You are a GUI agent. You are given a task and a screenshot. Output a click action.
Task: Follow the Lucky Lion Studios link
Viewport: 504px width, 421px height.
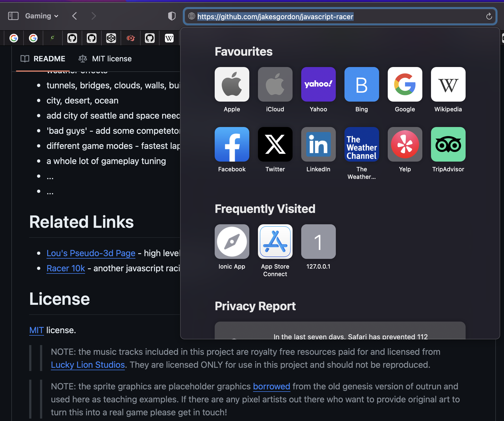point(88,365)
